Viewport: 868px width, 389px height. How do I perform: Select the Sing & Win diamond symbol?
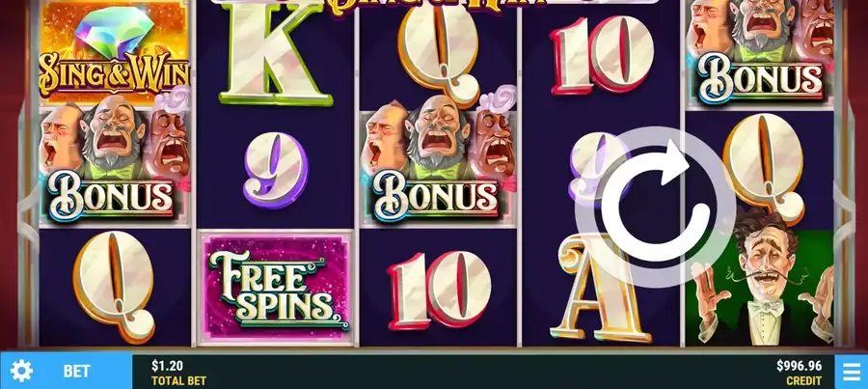[114, 53]
